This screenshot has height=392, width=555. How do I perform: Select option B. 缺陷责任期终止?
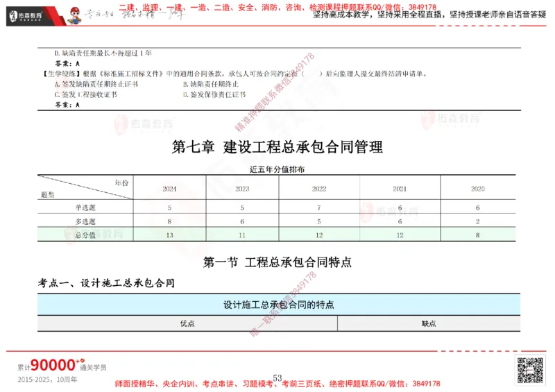[211, 84]
